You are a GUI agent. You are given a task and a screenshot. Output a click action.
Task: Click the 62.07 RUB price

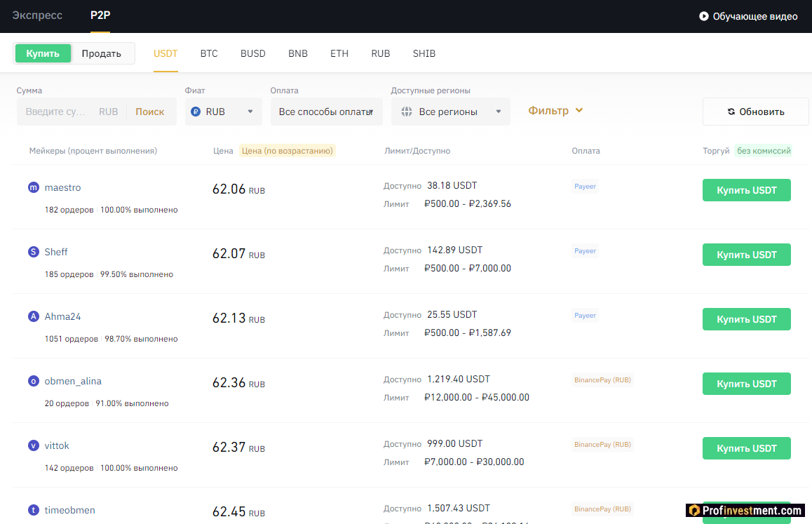tap(238, 253)
